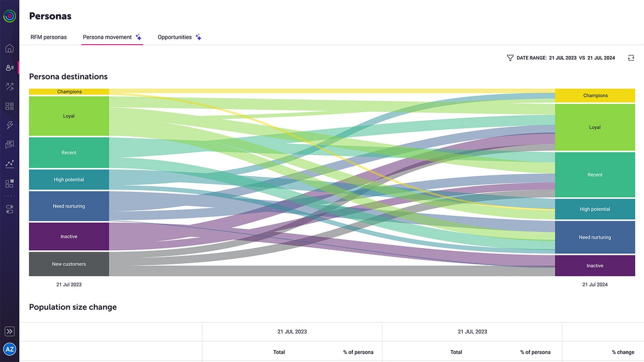Click the Loyal source block

(x=69, y=116)
